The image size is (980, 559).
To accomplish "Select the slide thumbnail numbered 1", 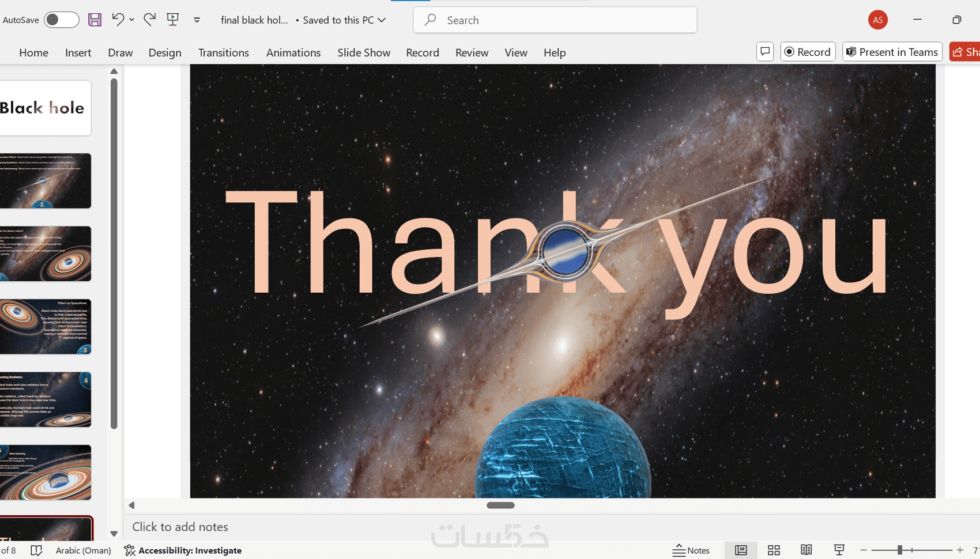I will coord(45,181).
